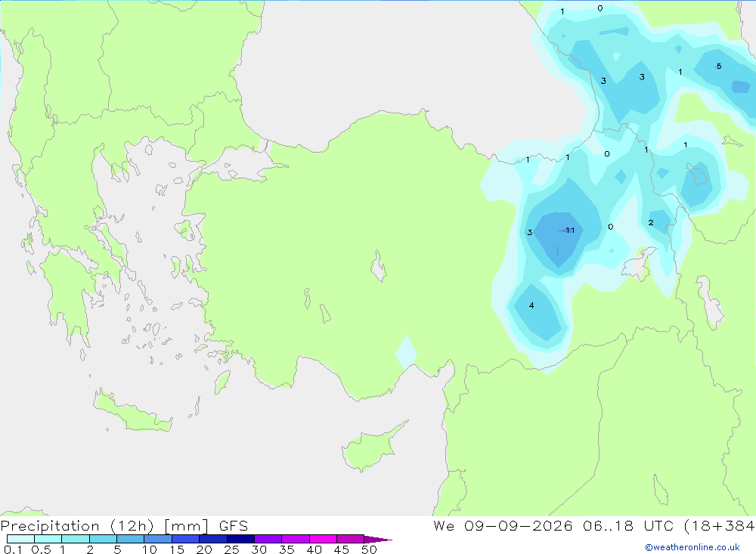
Task: Click the 2 mm value on the map
Action: pyautogui.click(x=651, y=222)
